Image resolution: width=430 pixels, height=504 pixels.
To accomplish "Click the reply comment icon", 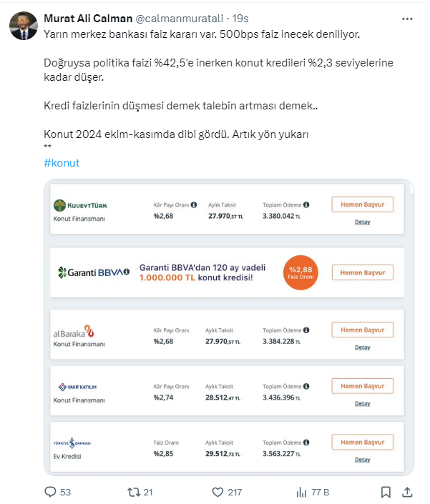I will pyautogui.click(x=50, y=492).
